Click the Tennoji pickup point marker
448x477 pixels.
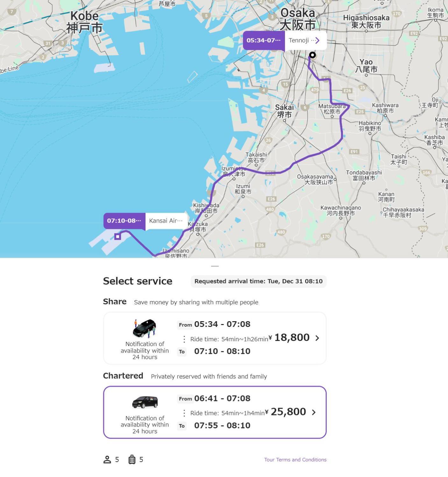pyautogui.click(x=312, y=55)
